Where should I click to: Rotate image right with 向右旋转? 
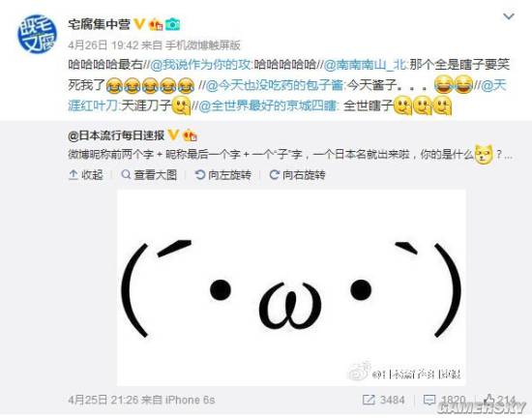coord(297,175)
